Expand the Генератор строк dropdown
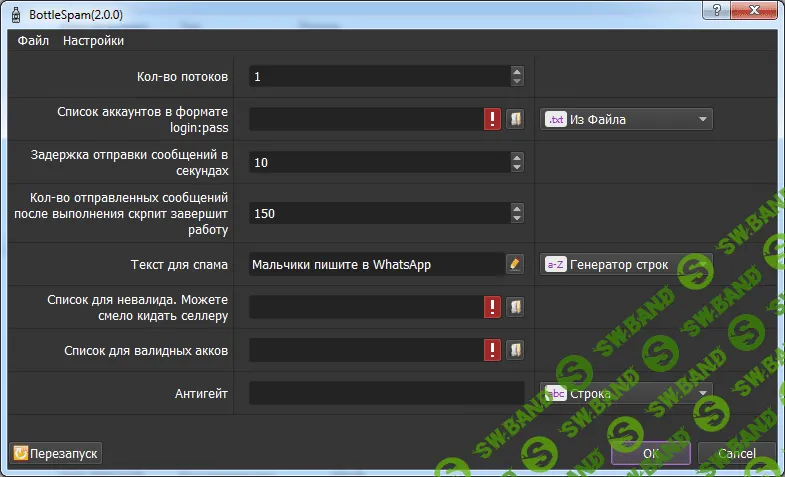The width and height of the screenshot is (785, 477). coord(703,264)
